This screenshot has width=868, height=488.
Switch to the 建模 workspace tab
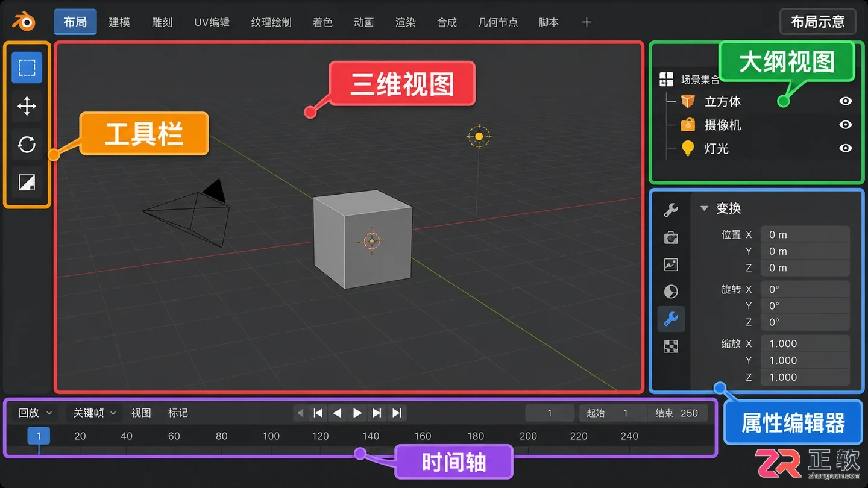tap(119, 22)
